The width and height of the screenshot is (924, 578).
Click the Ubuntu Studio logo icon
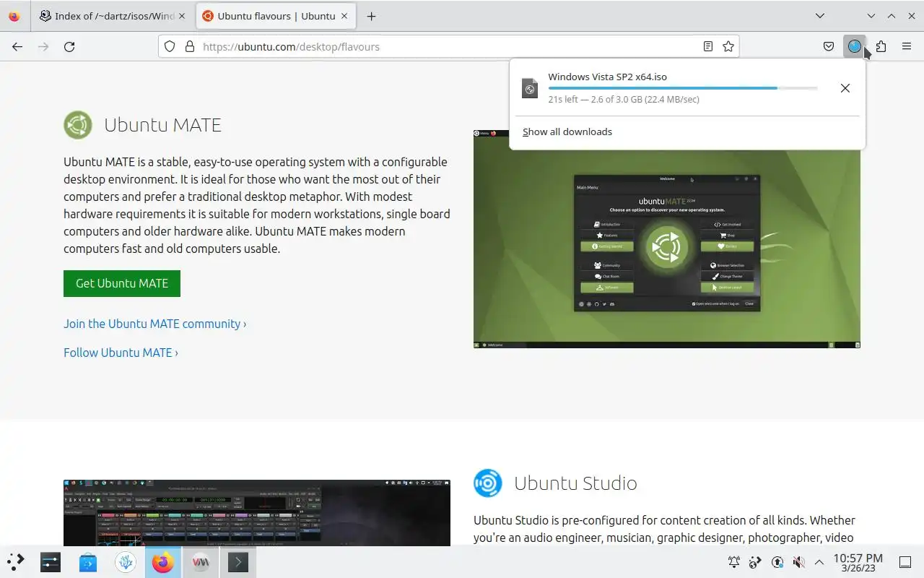(x=488, y=483)
